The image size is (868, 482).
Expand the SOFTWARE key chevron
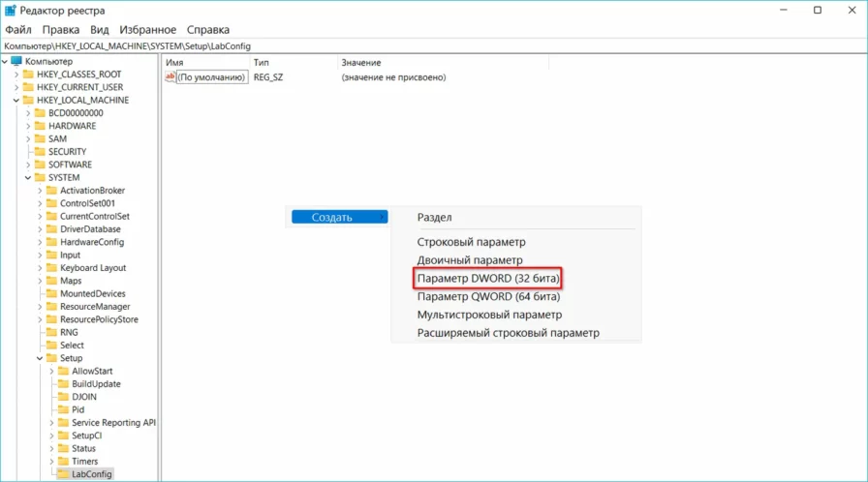[x=28, y=165]
